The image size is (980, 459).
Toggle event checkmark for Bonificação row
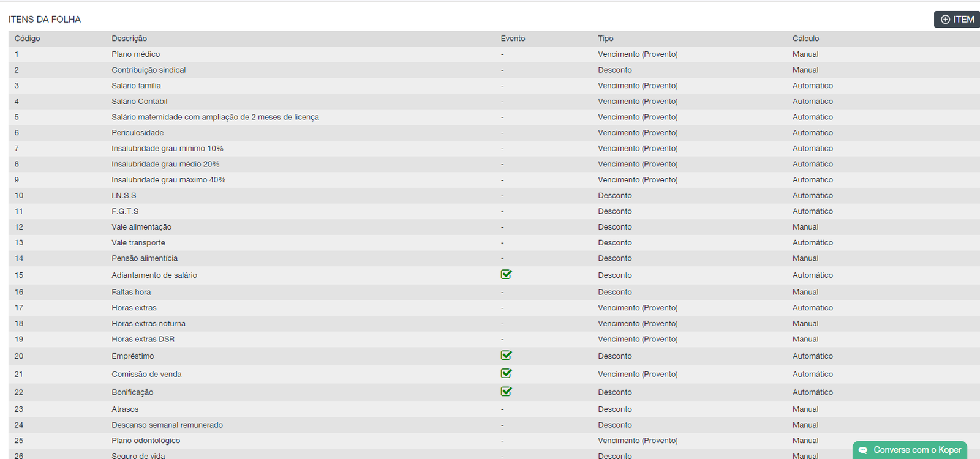(506, 391)
